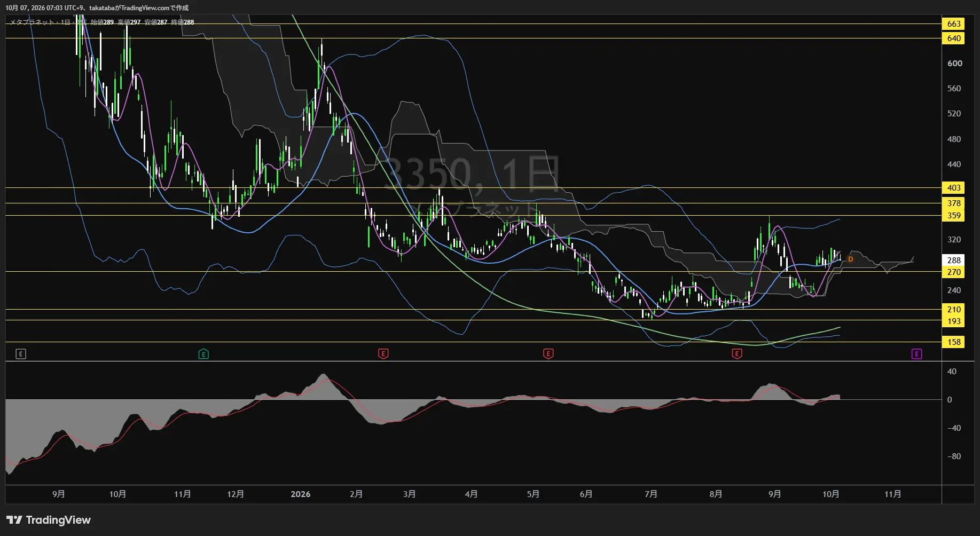Click the current price 288 label
The width and height of the screenshot is (980, 536).
954,260
